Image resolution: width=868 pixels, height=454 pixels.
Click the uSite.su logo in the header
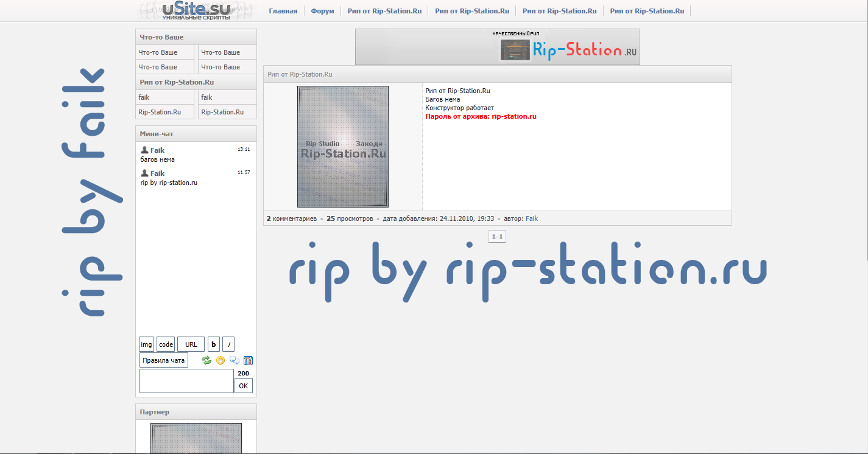point(196,10)
